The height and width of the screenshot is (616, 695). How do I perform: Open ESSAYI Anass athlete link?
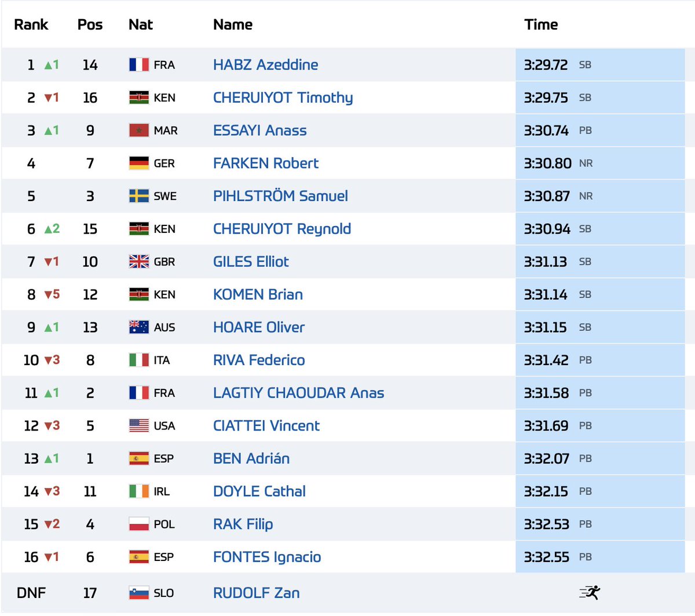point(260,130)
